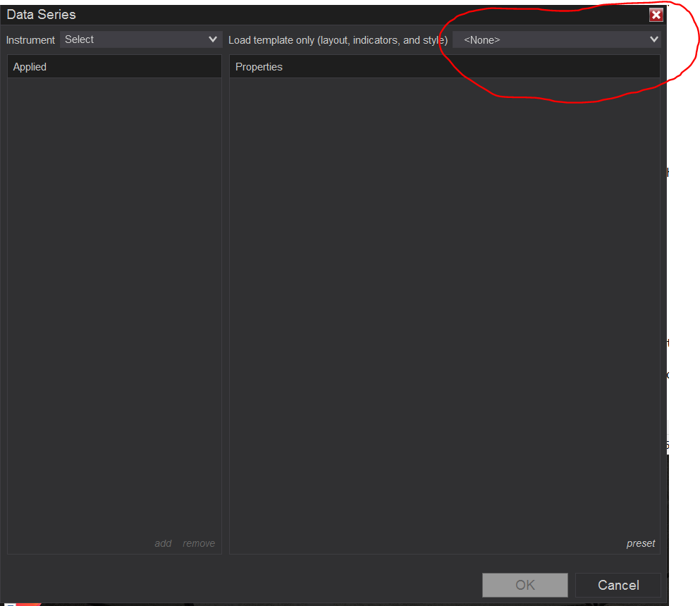Click the remove link under Applied

(x=199, y=543)
